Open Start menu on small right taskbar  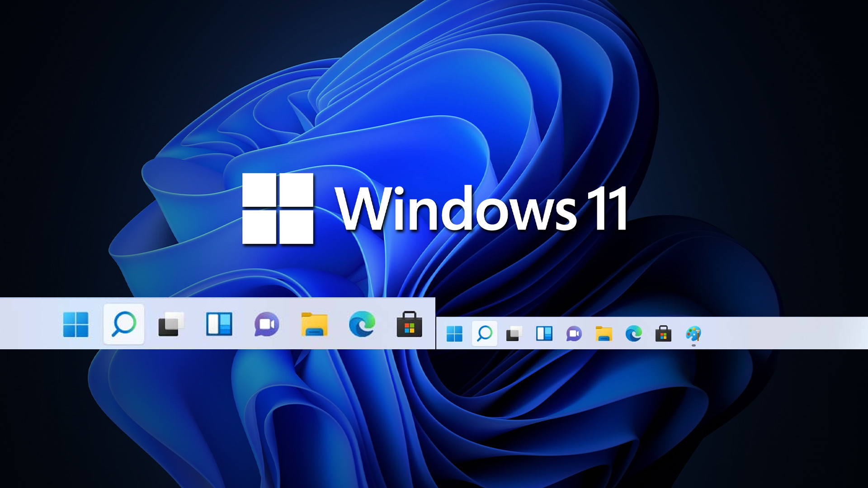point(454,334)
